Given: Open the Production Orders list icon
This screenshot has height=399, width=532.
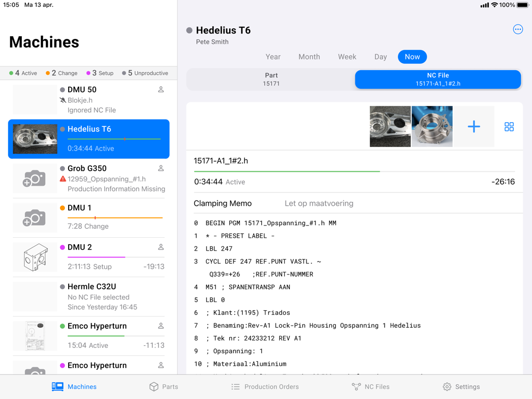Looking at the screenshot, I should point(236,387).
